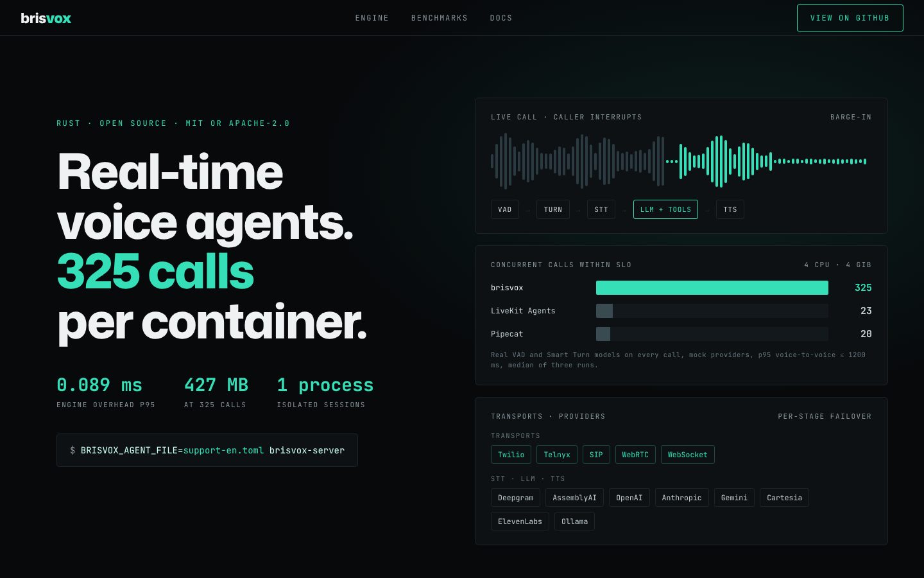Click the '23' LiveKit Agents count
Image resolution: width=924 pixels, height=578 pixels.
pyautogui.click(x=866, y=311)
